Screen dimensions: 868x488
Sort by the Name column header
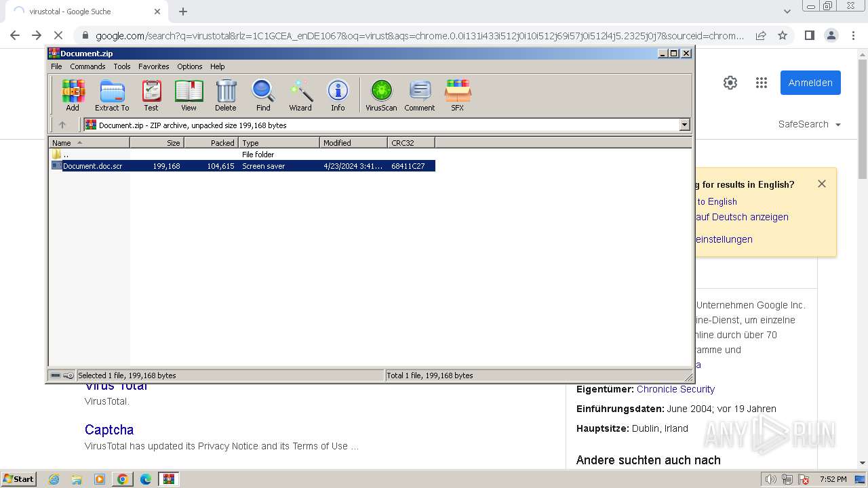(89, 142)
